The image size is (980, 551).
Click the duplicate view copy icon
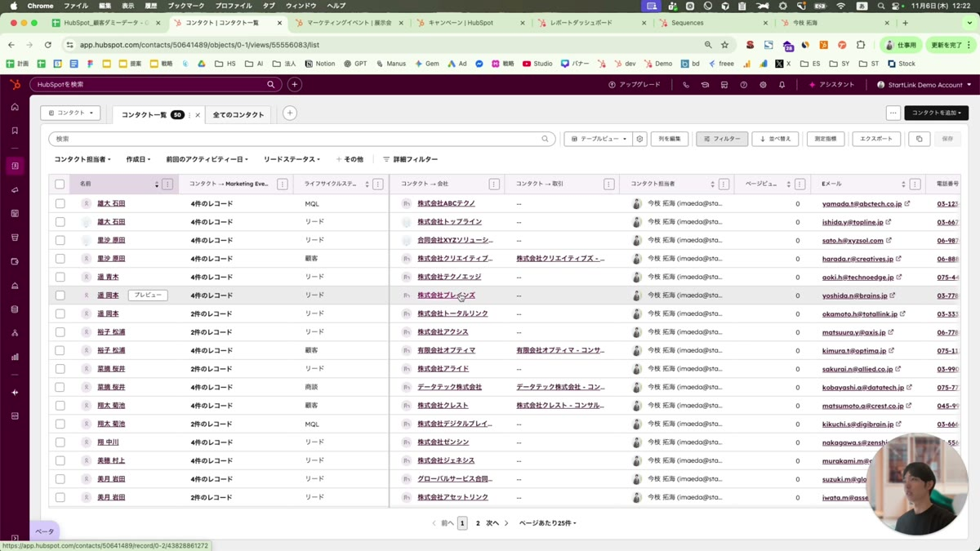pyautogui.click(x=919, y=139)
